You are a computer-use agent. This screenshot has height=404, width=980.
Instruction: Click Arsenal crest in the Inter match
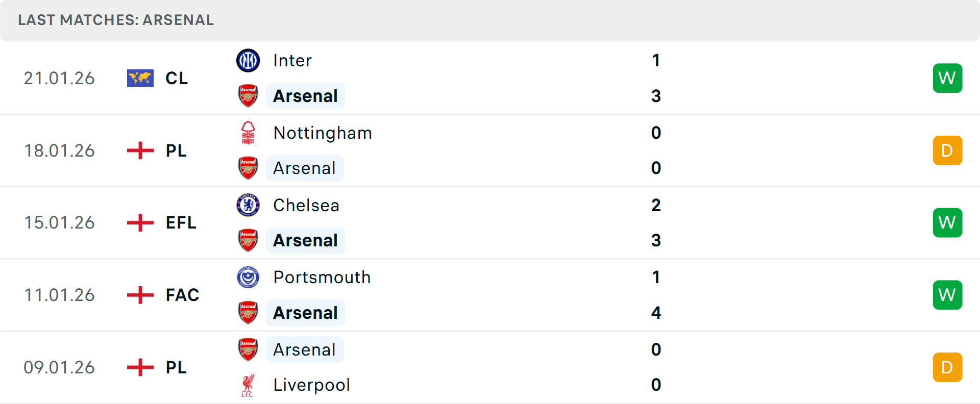pos(248,96)
